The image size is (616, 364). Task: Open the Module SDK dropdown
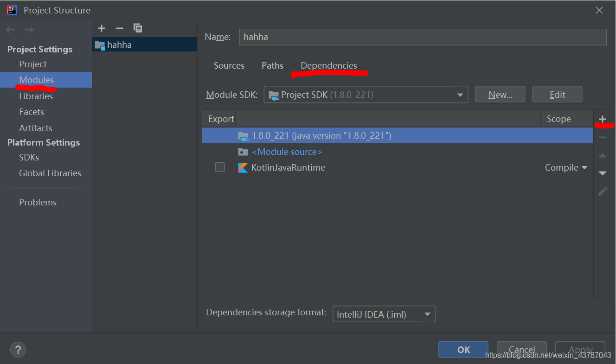click(x=366, y=95)
